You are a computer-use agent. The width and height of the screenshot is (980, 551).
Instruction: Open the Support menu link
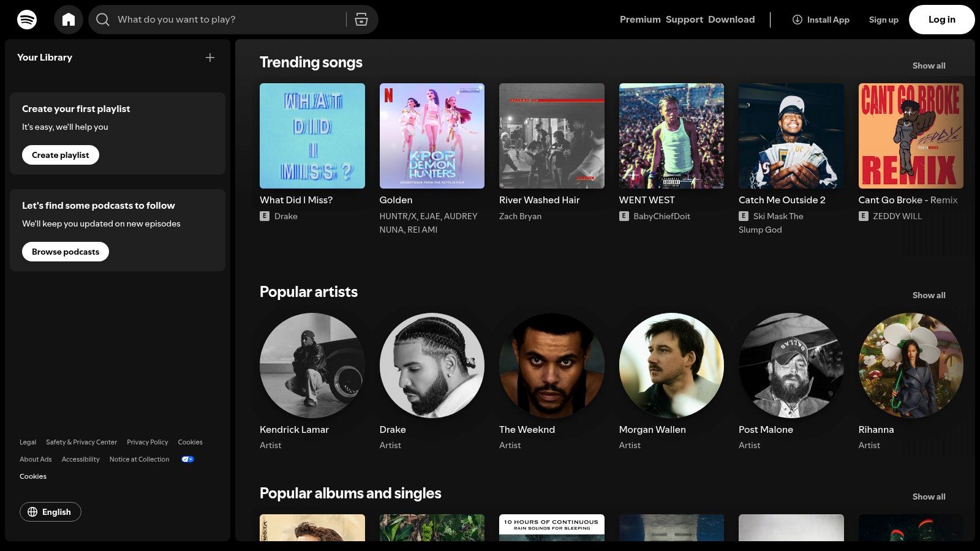pos(684,20)
